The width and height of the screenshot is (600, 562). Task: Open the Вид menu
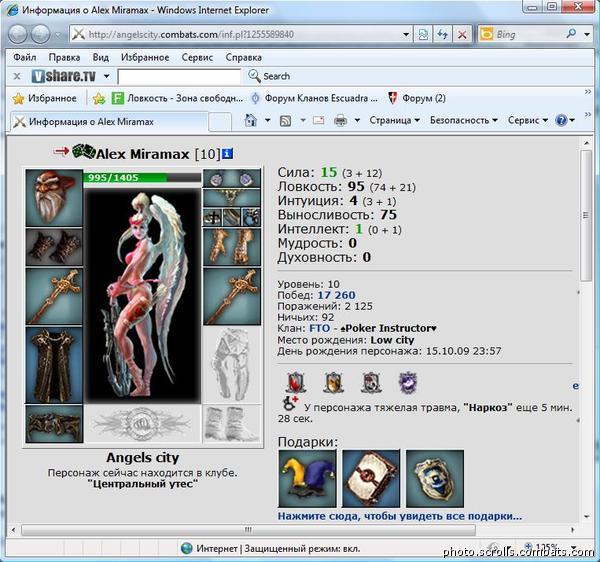pyautogui.click(x=101, y=57)
